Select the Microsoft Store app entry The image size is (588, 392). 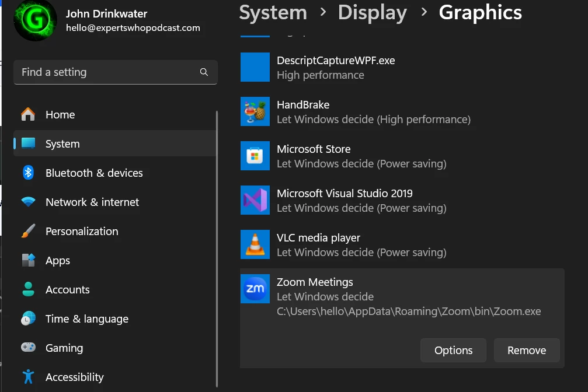(402, 156)
